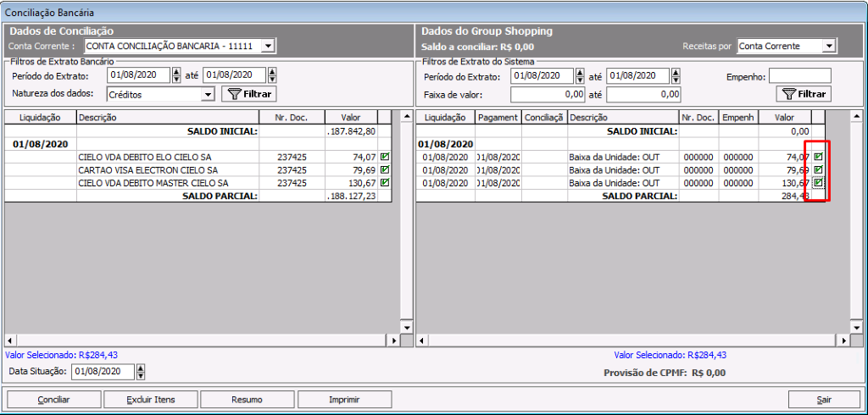868x415 pixels.
Task: Open the Natureza dos dados dropdown
Action: pos(209,95)
